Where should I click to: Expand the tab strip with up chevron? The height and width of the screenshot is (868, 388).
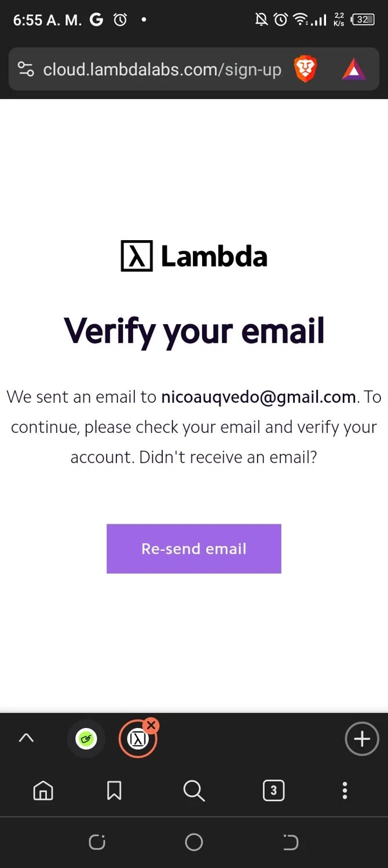point(26,738)
